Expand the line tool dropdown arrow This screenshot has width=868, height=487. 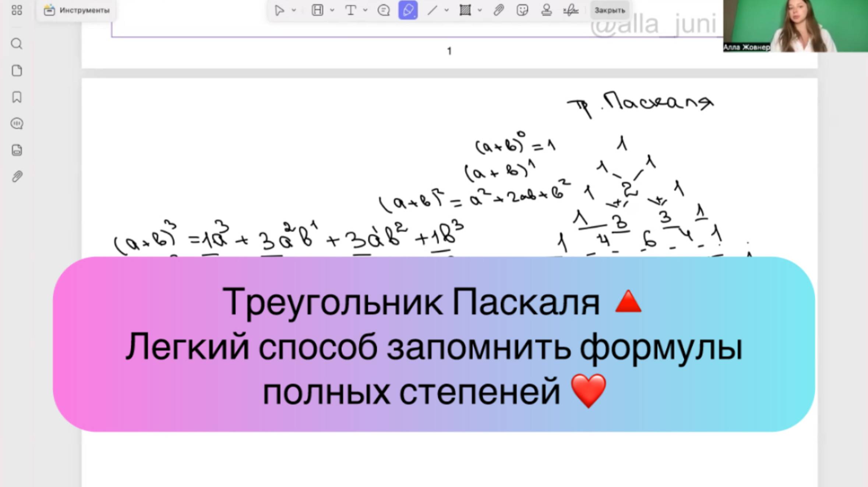point(447,10)
